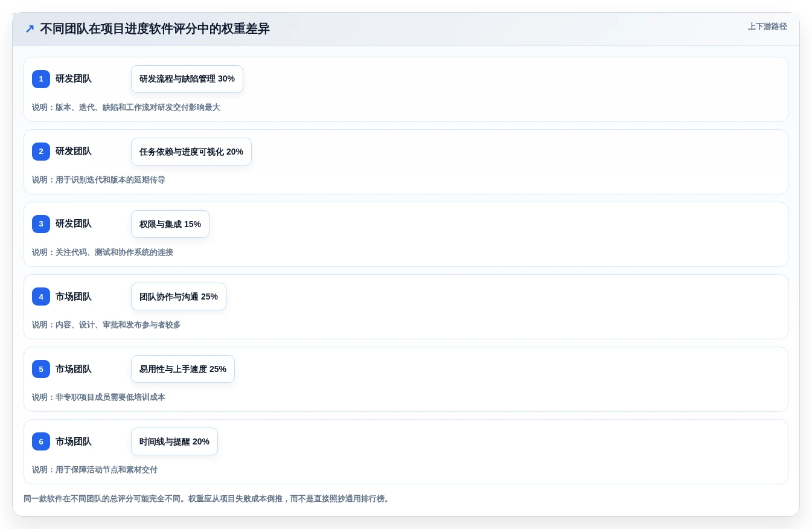Select the 任务依赖与进度可视化 20% chip
The height and width of the screenshot is (529, 812).
click(x=191, y=152)
